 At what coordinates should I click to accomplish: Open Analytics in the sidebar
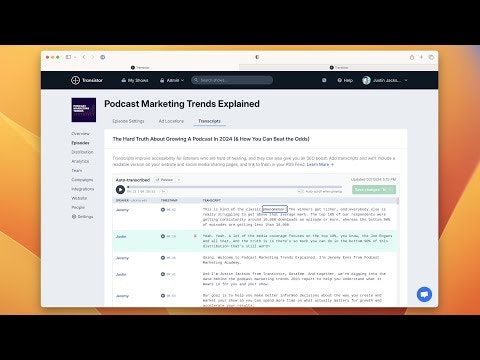[80, 161]
